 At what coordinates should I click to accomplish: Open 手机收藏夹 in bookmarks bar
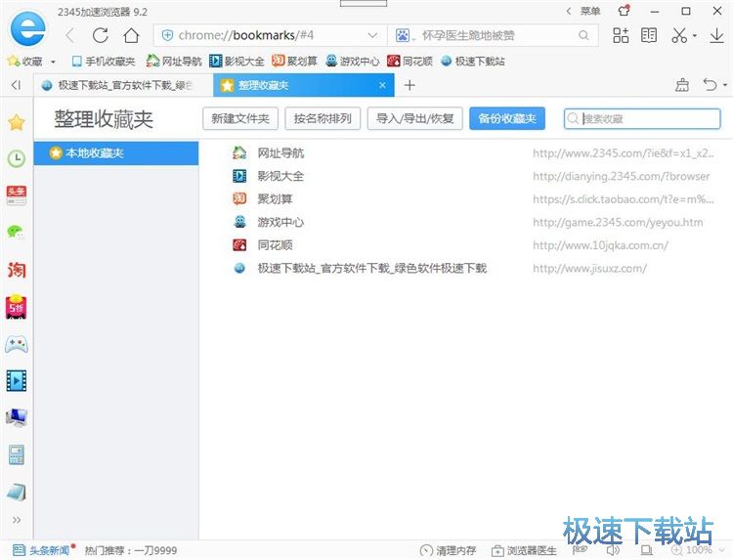(104, 62)
